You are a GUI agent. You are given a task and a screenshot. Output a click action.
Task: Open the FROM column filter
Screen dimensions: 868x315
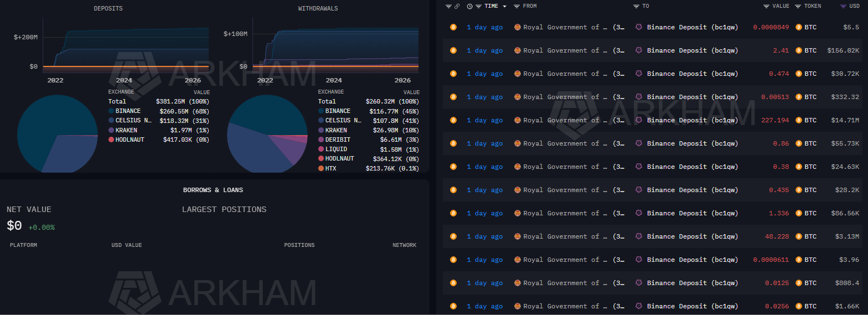(516, 6)
